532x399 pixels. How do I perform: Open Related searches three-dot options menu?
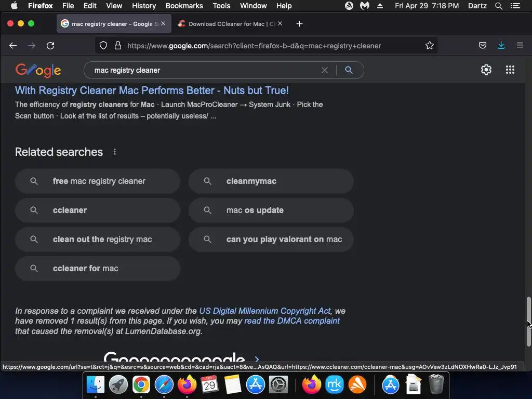115,152
